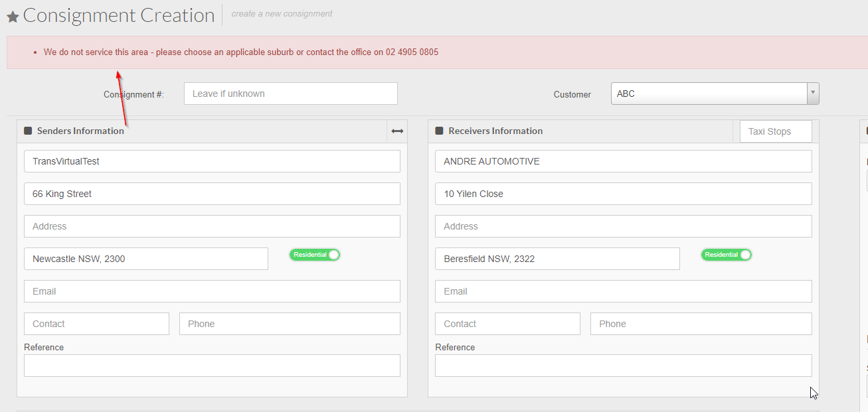868x412 pixels.
Task: Click the receiver suburb field Beresfield NSW, 2322
Action: [557, 259]
